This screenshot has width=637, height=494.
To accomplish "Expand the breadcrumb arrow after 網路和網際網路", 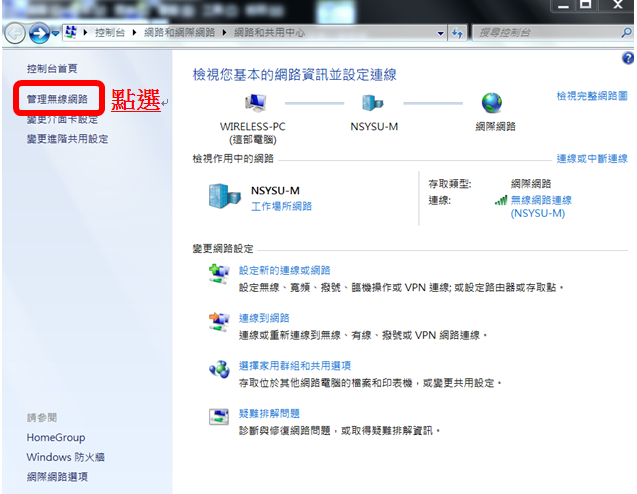I will click(226, 33).
